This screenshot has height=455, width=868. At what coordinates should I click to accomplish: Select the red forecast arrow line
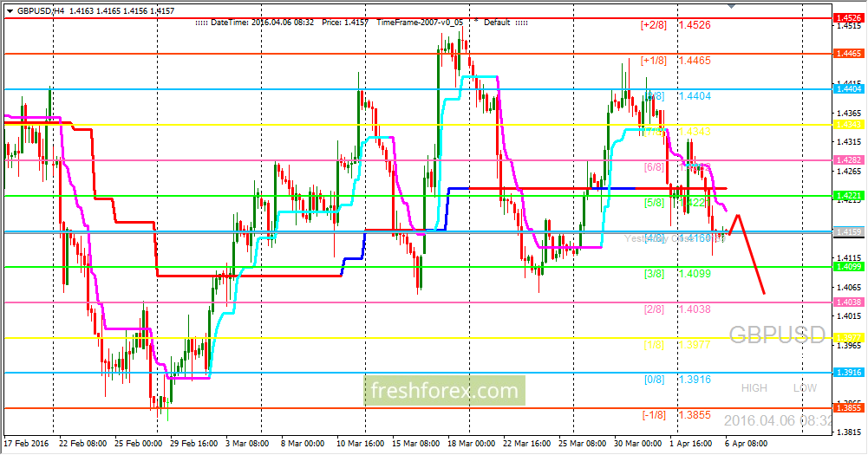pos(747,252)
